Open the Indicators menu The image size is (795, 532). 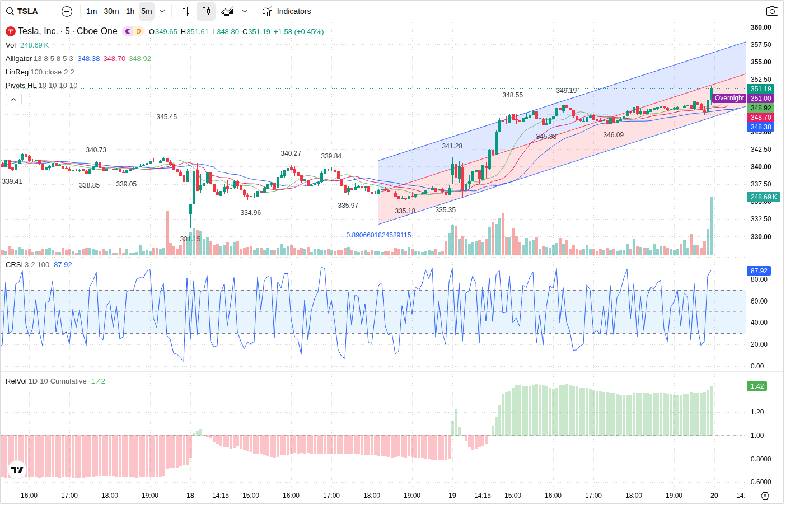tap(287, 11)
